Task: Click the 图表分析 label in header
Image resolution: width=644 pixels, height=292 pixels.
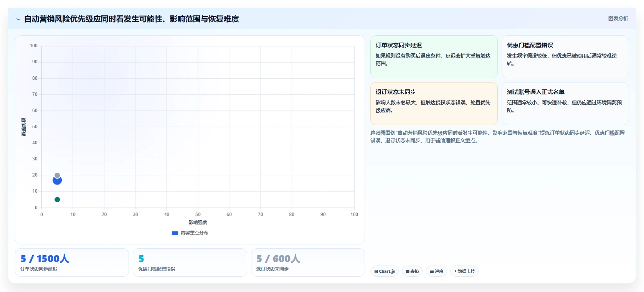Action: pos(618,18)
